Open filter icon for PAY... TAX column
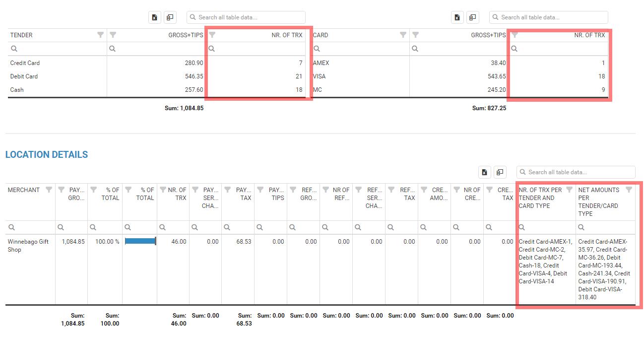The image size is (644, 337). click(228, 190)
